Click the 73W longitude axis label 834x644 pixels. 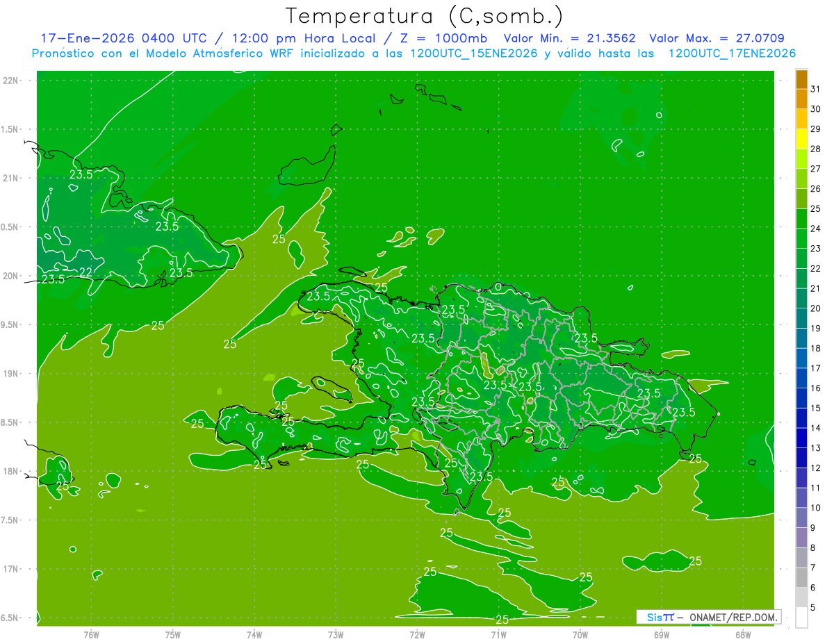point(336,634)
